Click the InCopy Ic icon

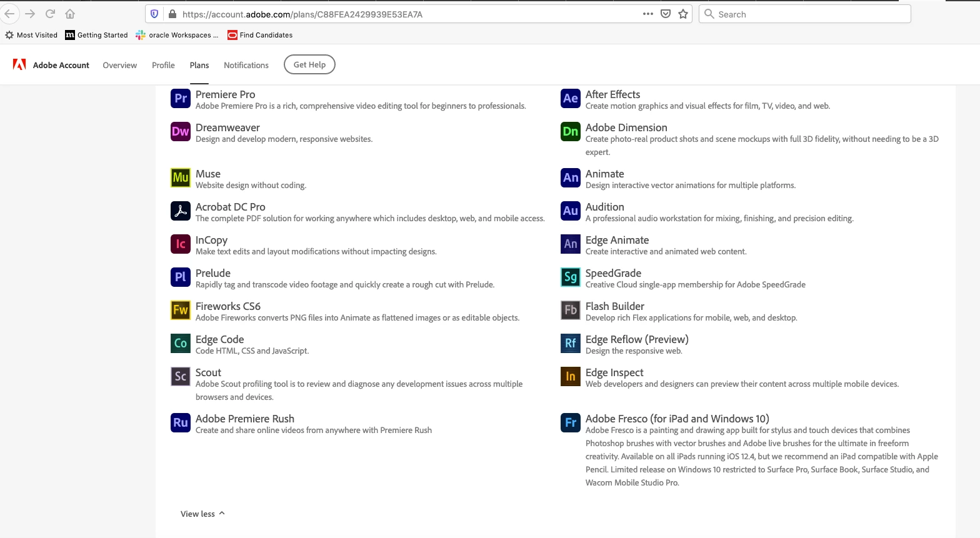[x=181, y=244]
